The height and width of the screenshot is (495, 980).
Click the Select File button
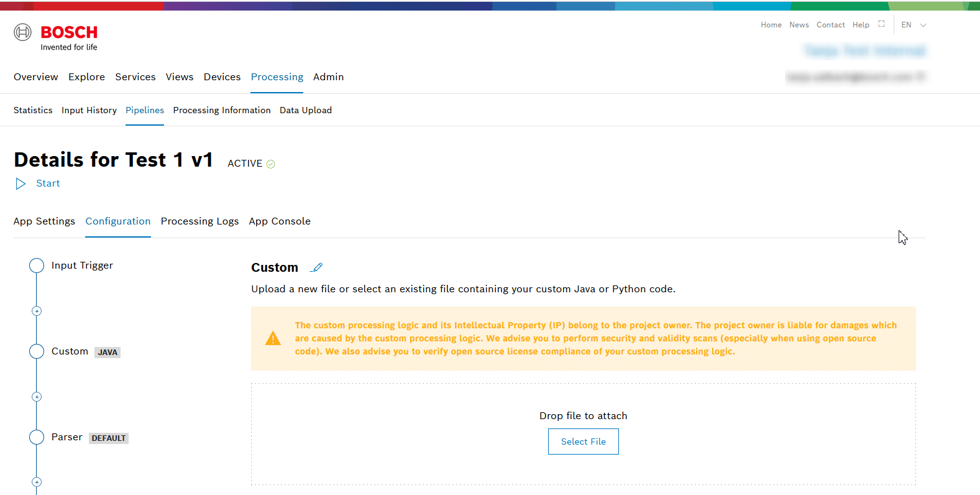click(583, 442)
